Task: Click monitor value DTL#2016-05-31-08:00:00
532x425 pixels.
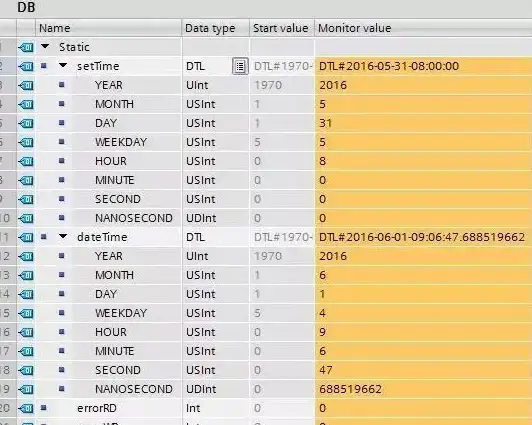Action: pos(389,66)
